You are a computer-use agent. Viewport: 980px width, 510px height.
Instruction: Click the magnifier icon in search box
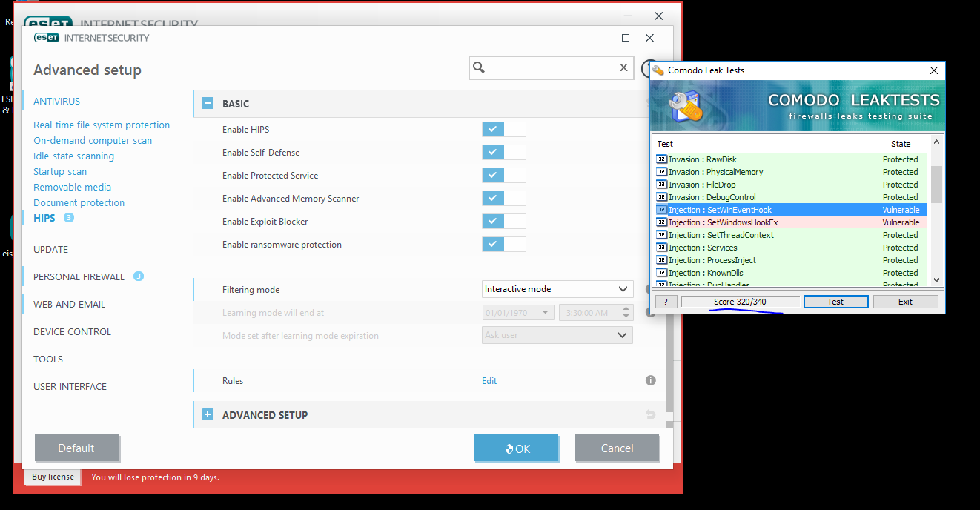479,67
